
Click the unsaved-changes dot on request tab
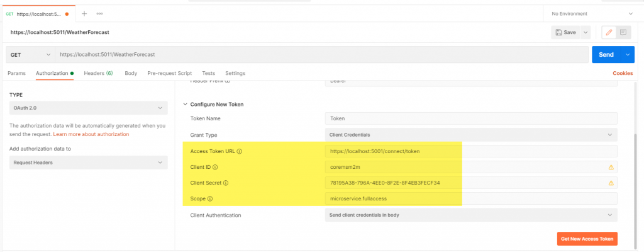tap(67, 14)
